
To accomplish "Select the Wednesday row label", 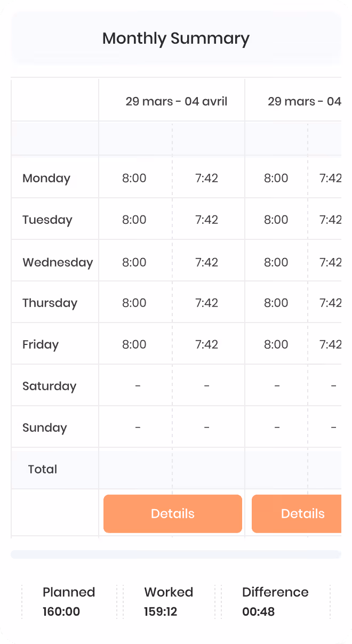I will (58, 262).
